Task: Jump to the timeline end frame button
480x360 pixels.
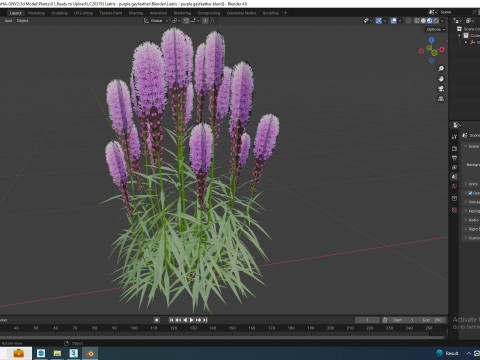Action: (205, 320)
